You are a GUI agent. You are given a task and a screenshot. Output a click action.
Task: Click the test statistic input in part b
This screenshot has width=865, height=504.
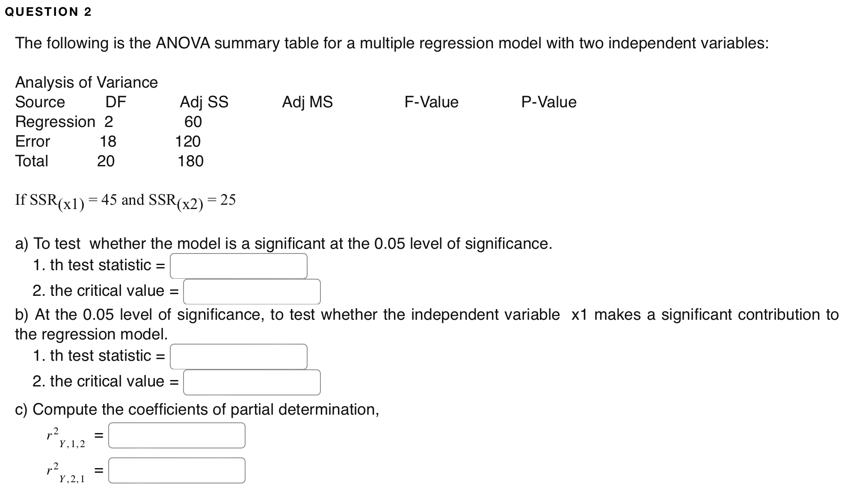pyautogui.click(x=238, y=356)
